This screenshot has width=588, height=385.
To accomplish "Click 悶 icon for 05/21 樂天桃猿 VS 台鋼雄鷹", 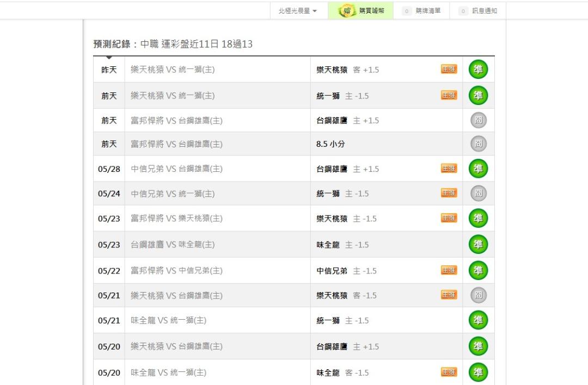I will [x=479, y=295].
